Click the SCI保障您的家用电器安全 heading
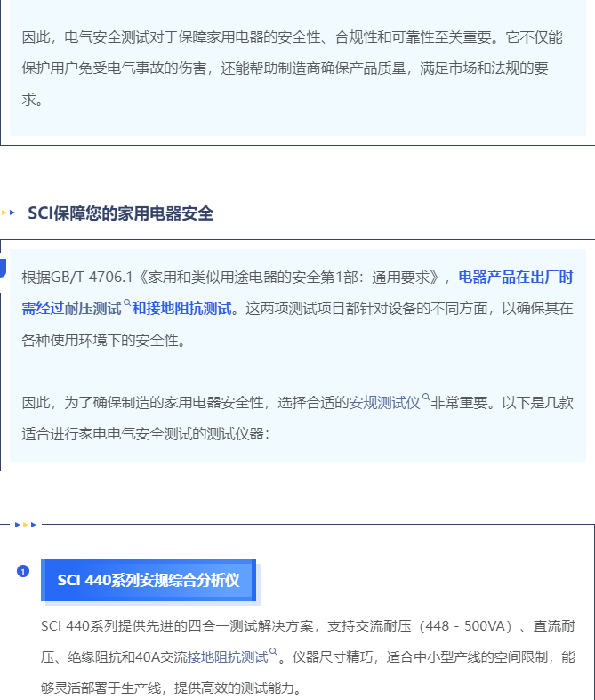 121,213
